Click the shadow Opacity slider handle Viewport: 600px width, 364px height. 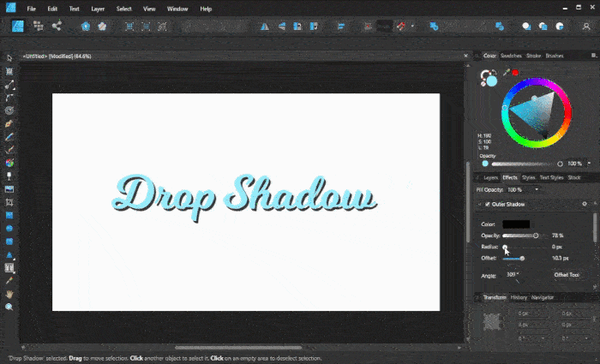tap(536, 236)
